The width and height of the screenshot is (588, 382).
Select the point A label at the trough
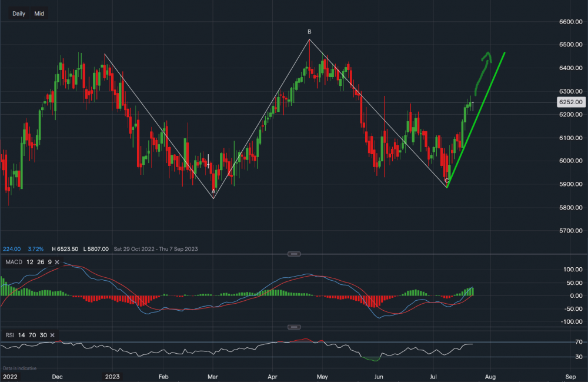pos(213,191)
